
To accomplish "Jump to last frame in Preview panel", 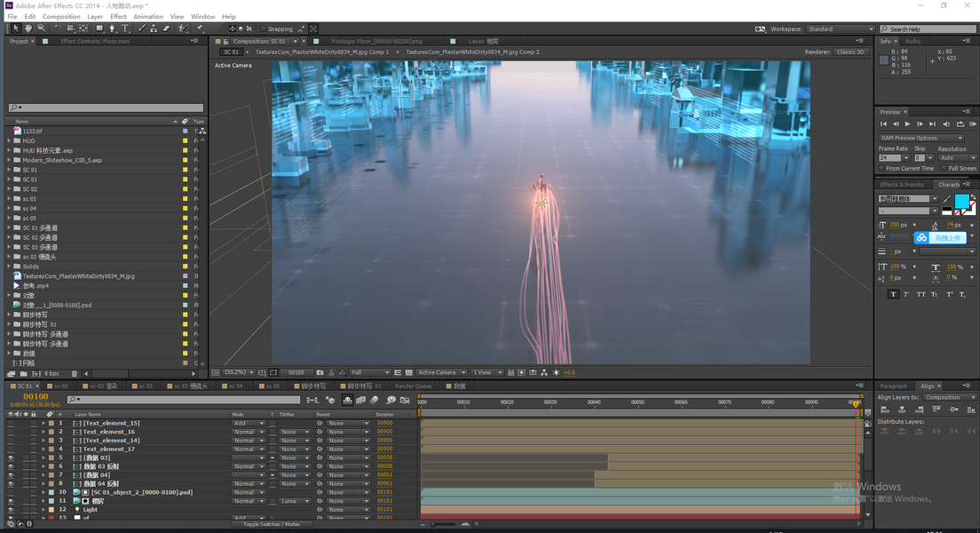I will pyautogui.click(x=932, y=124).
